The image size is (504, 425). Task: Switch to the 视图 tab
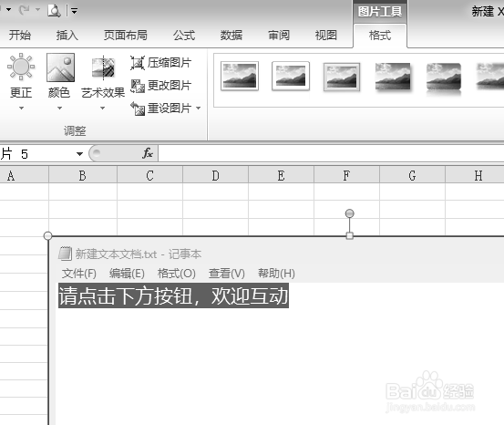[326, 35]
